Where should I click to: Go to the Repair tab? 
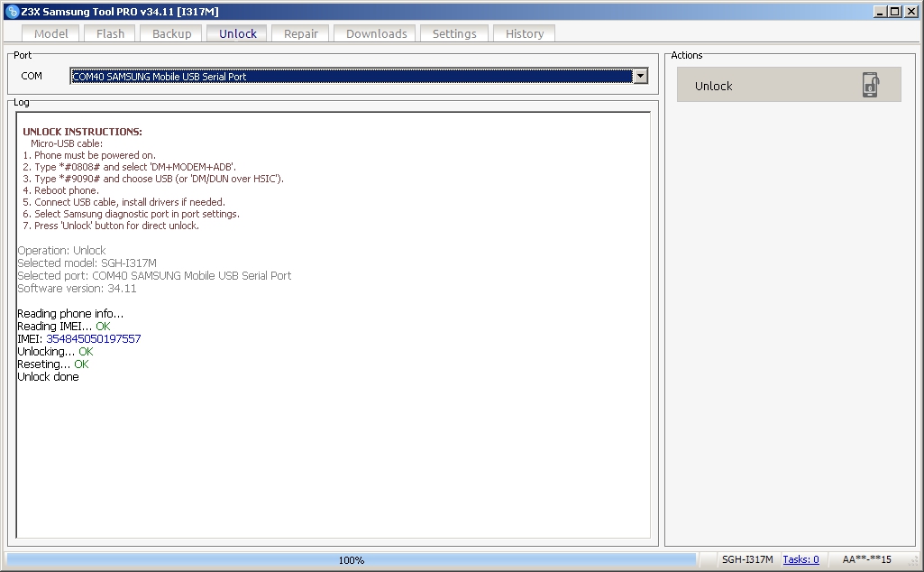[x=300, y=33]
